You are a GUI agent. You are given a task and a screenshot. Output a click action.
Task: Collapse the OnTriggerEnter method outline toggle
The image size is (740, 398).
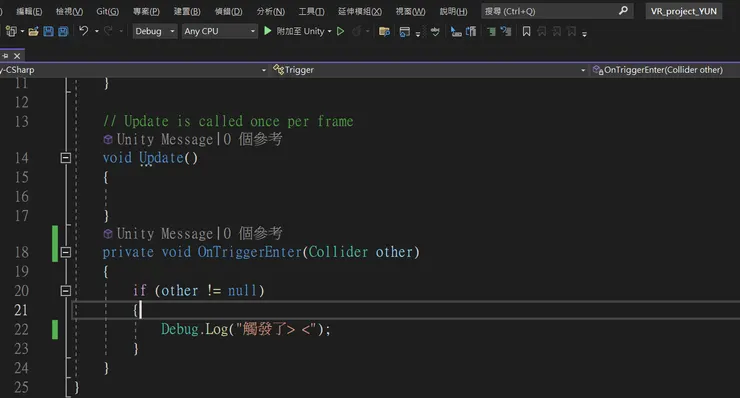point(66,252)
